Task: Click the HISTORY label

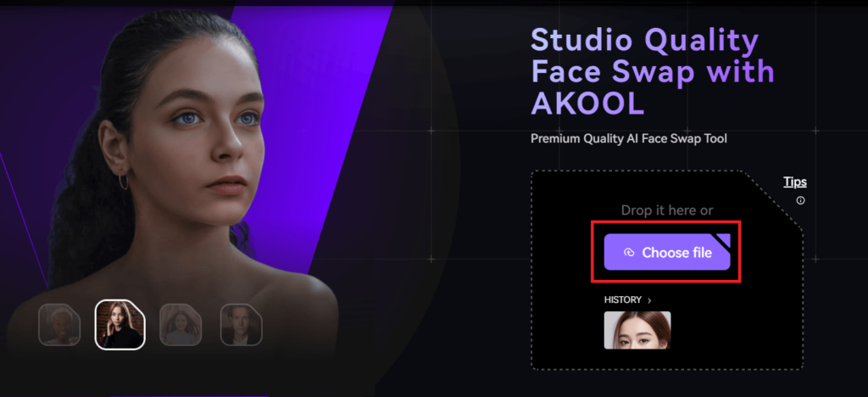Action: coord(623,300)
